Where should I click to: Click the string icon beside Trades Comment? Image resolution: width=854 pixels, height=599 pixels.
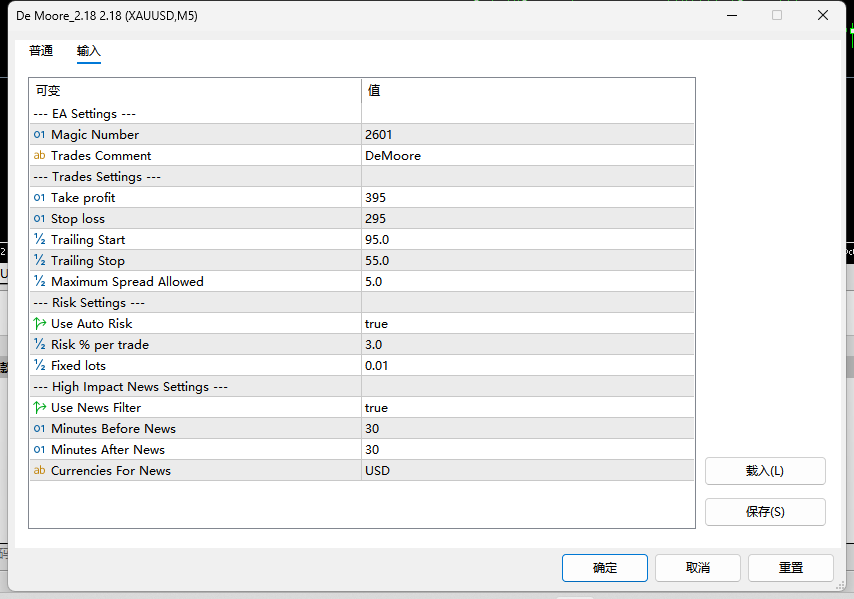pos(39,155)
